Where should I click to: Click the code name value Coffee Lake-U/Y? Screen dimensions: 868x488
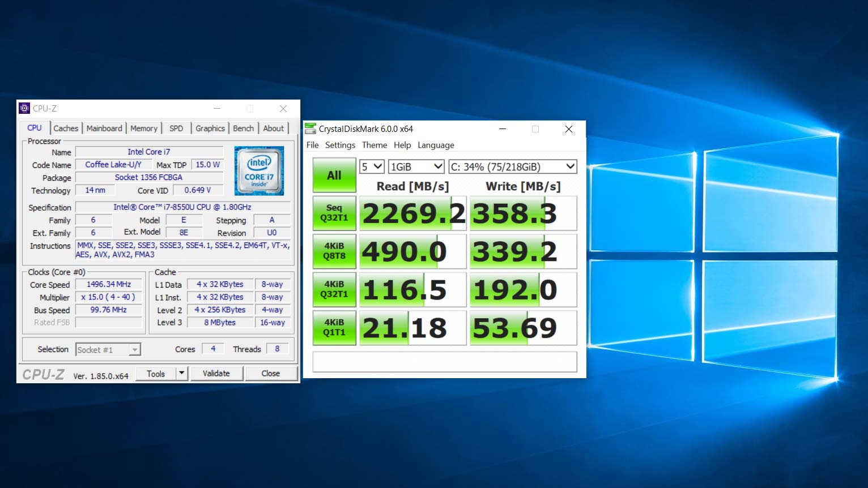pyautogui.click(x=113, y=165)
